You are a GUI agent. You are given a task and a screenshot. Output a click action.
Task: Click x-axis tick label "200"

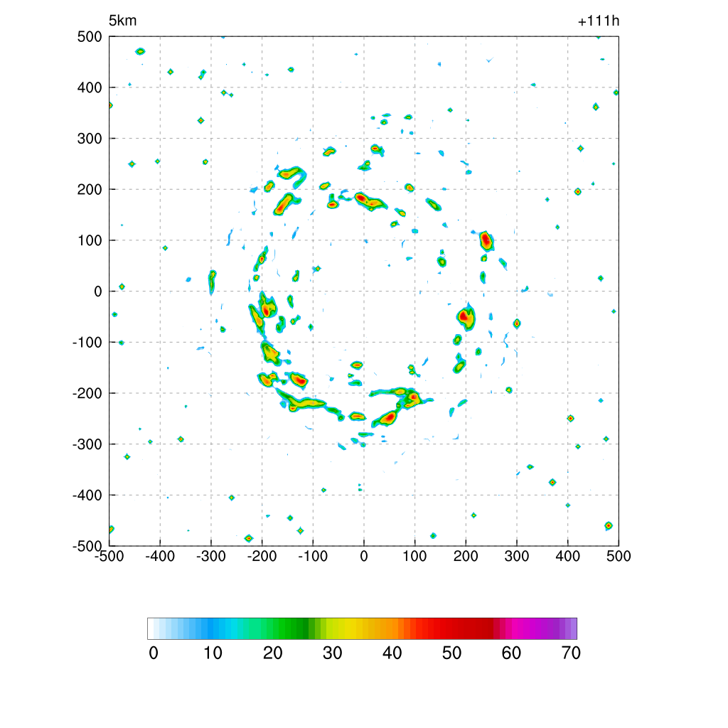[x=466, y=556]
